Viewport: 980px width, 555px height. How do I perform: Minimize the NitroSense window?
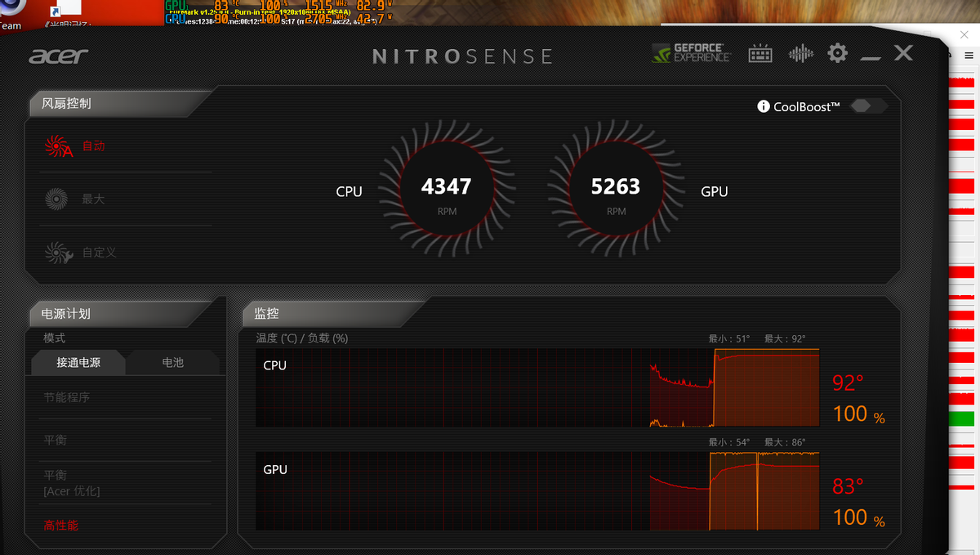871,58
